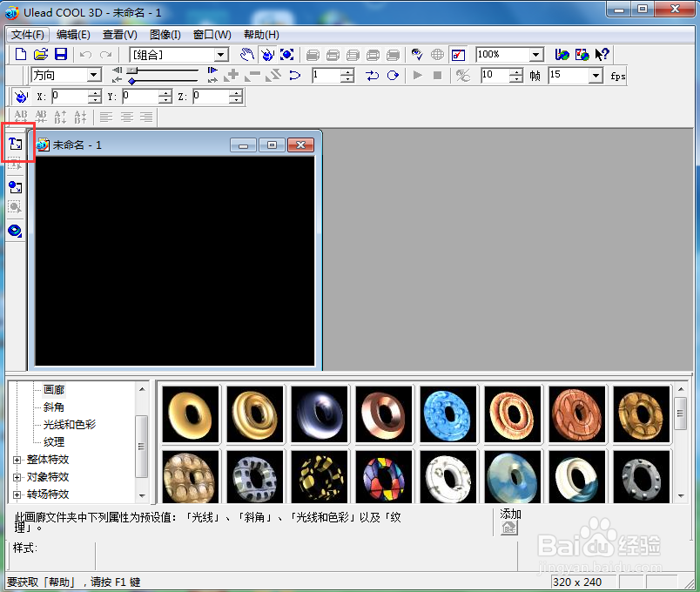Image resolution: width=700 pixels, height=592 pixels.
Task: Expand the 对象特效 tree node
Action: pyautogui.click(x=17, y=477)
